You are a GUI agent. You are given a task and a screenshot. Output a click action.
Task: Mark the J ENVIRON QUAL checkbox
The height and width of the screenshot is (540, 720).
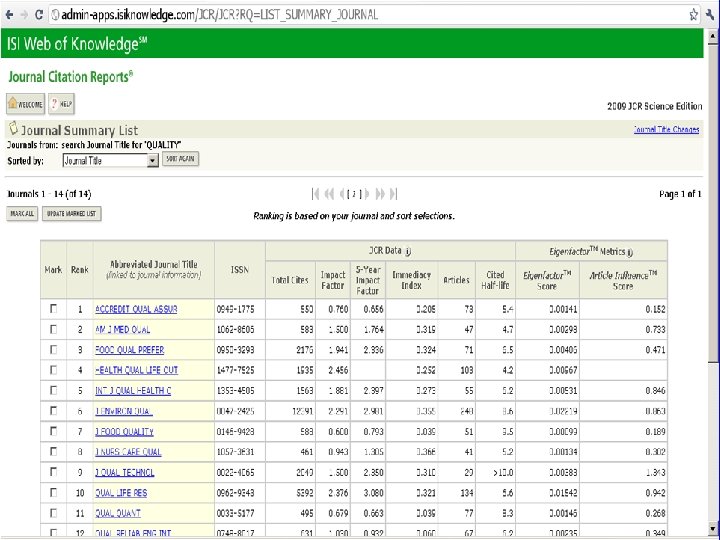(53, 411)
